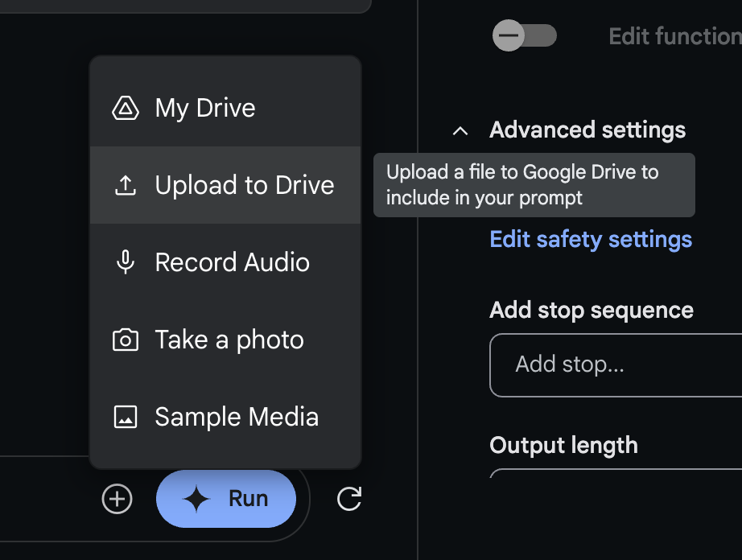Click the refresh rerun arrow icon
Screen dimensions: 742x560
coord(349,499)
